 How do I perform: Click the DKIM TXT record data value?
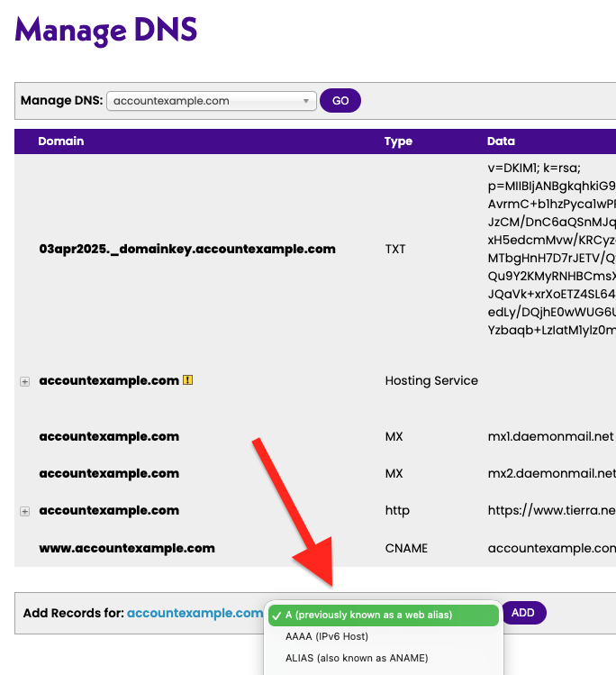coord(550,249)
